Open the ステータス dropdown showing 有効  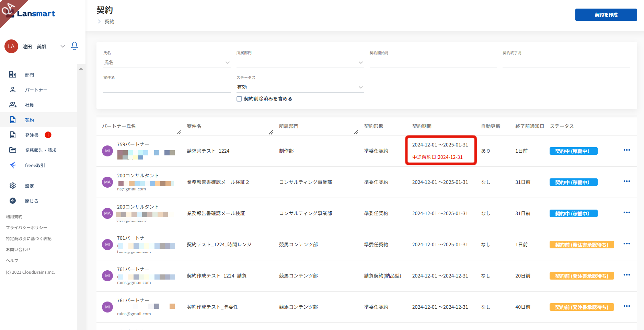[x=360, y=87]
